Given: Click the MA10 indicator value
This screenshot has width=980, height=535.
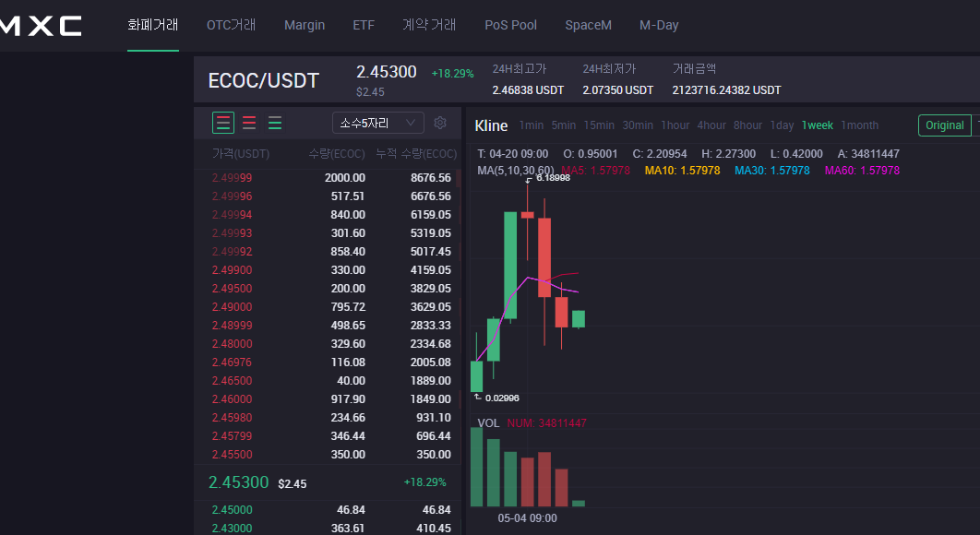Looking at the screenshot, I should (683, 170).
